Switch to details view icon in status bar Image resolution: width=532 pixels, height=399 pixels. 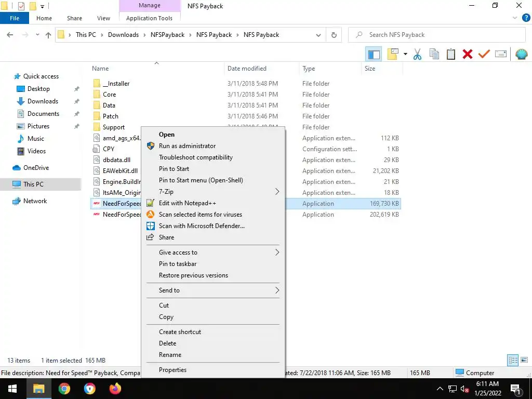(x=513, y=360)
